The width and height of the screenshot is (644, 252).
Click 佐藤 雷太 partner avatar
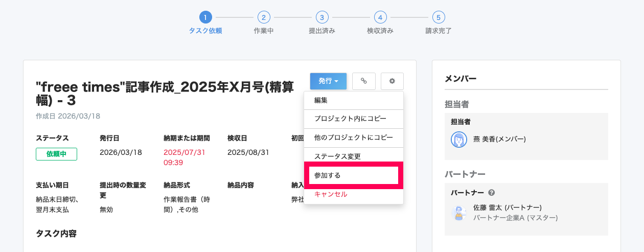point(459,213)
